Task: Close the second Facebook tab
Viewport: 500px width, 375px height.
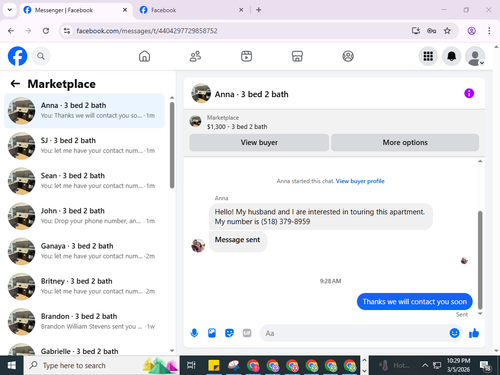Action: 241,10
